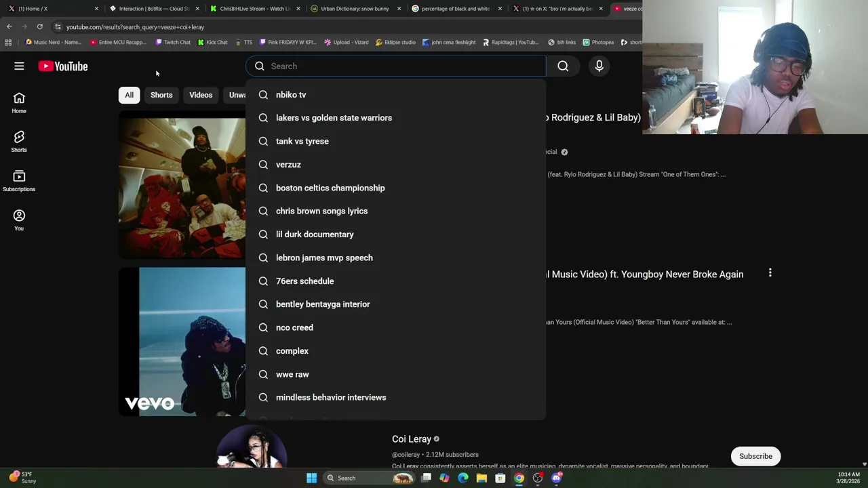Subscribe to the Coi Leray channel
The height and width of the screenshot is (488, 868).
[755, 456]
